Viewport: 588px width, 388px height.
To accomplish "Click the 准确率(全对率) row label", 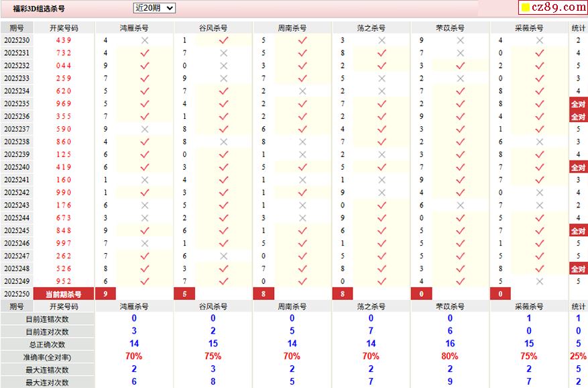I will 47,357.
